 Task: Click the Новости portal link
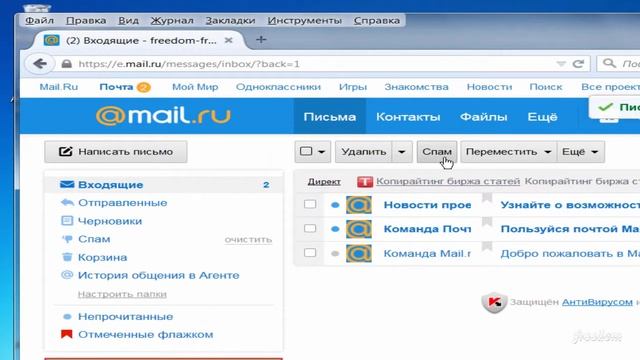[x=489, y=87]
